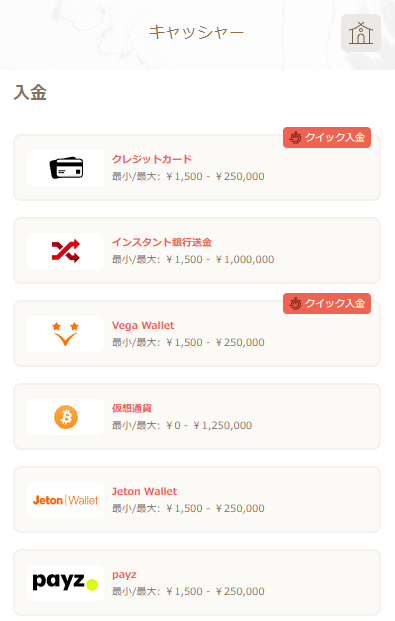
Task: Choose the red shuffle arrows bank transfer icon
Action: click(66, 251)
